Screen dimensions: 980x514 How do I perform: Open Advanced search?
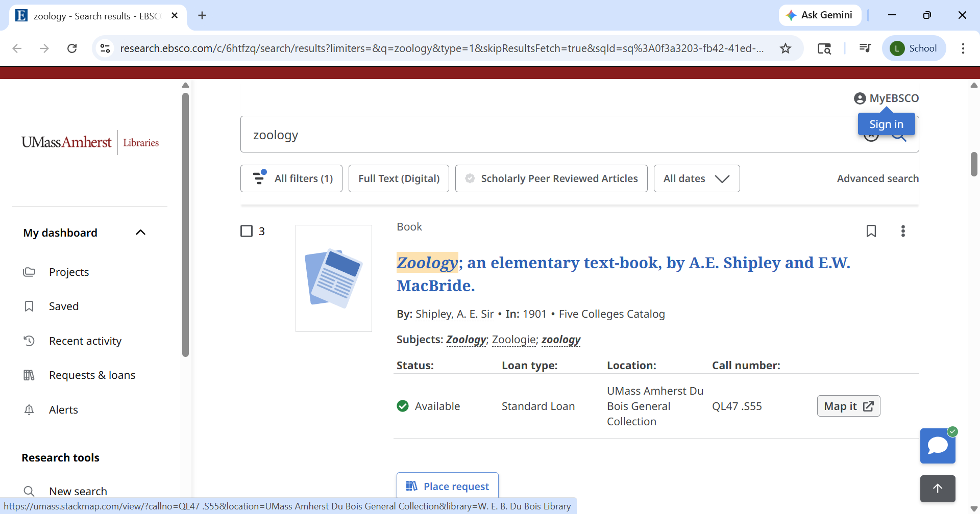point(877,178)
